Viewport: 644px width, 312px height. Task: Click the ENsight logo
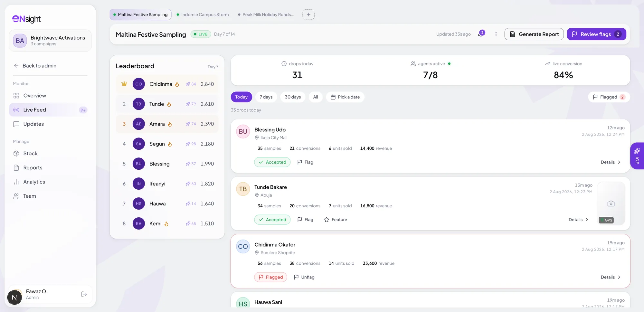pyautogui.click(x=26, y=19)
